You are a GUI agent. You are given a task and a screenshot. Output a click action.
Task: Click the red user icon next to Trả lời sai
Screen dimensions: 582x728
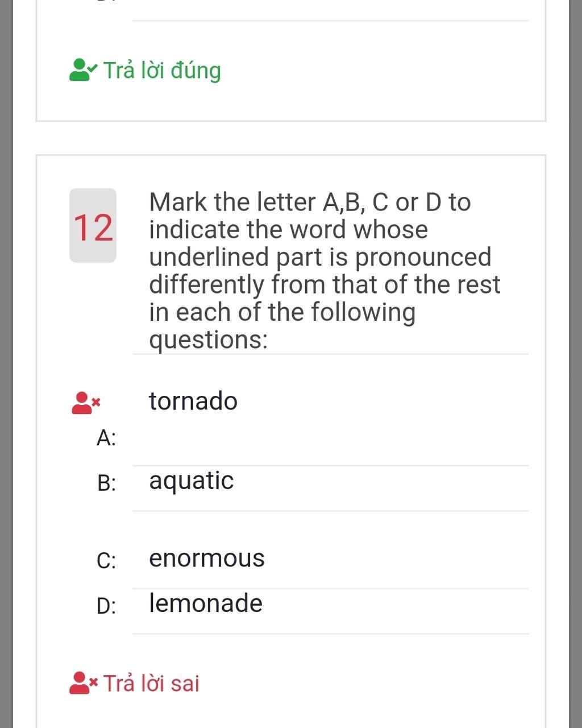(x=84, y=683)
